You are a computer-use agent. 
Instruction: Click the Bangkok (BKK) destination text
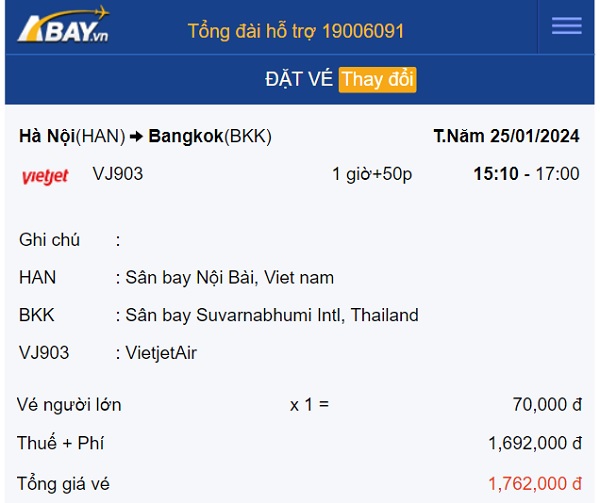point(210,136)
